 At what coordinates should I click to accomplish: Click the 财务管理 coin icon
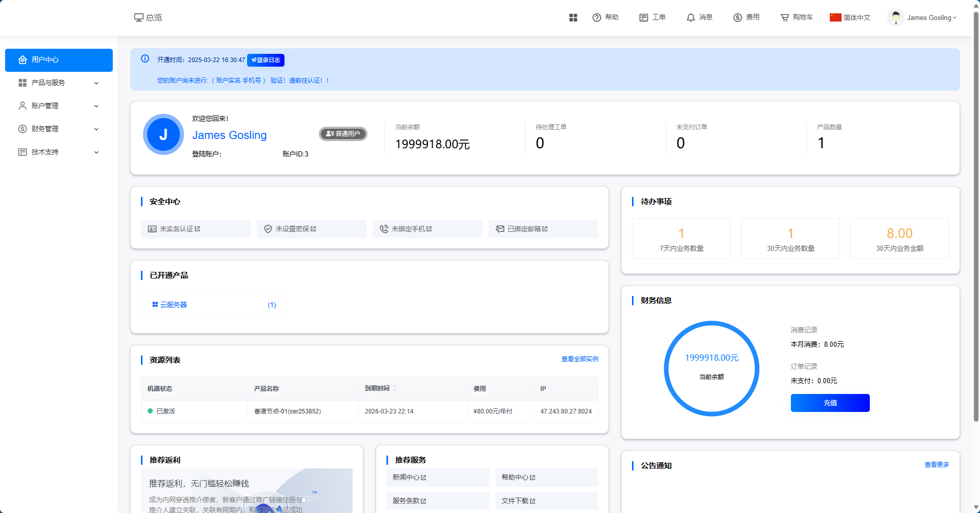(23, 129)
